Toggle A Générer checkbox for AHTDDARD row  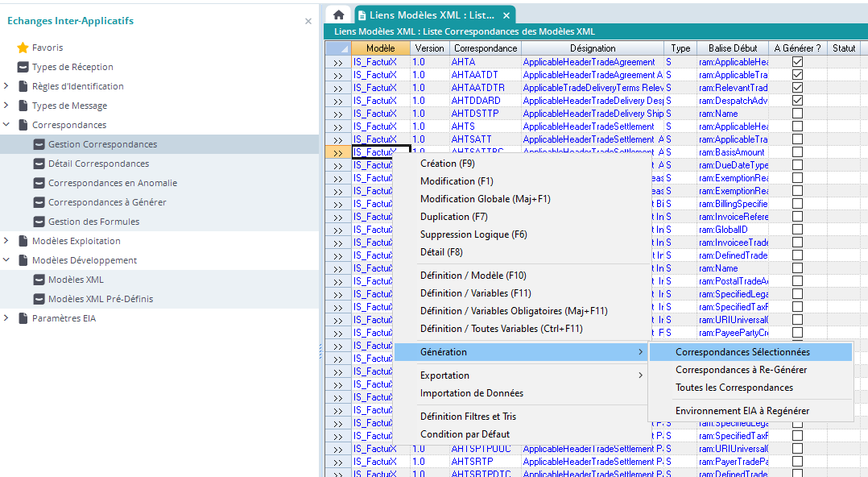pos(797,101)
